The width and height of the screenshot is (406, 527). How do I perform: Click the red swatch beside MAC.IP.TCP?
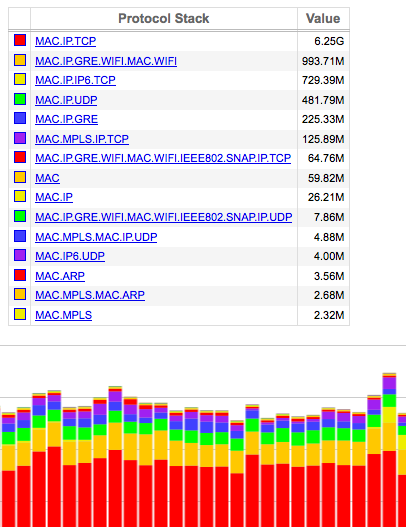[20, 40]
